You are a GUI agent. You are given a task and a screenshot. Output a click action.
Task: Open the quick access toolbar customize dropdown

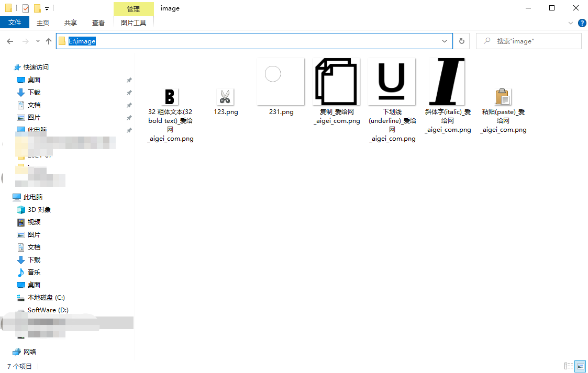47,8
